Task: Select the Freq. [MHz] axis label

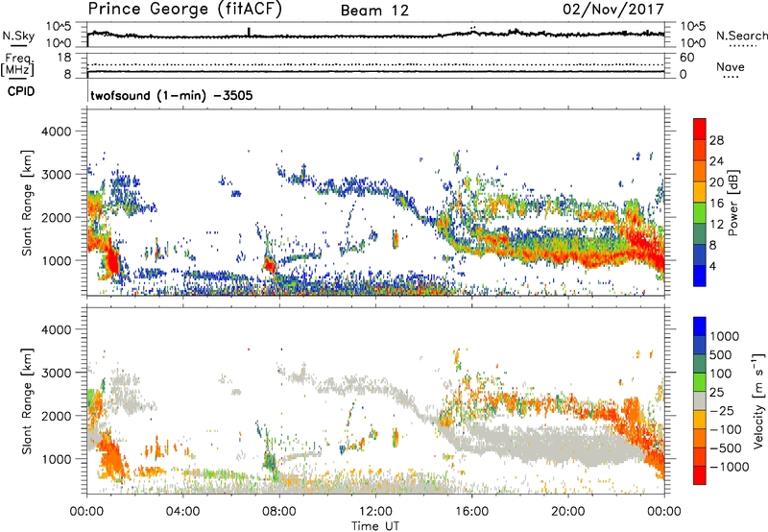Action: click(18, 65)
